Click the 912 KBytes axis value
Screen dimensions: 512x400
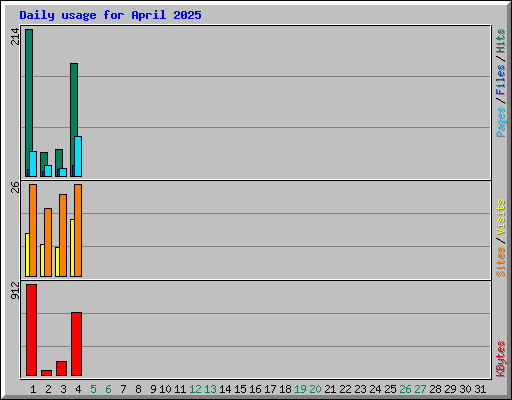(x=15, y=290)
